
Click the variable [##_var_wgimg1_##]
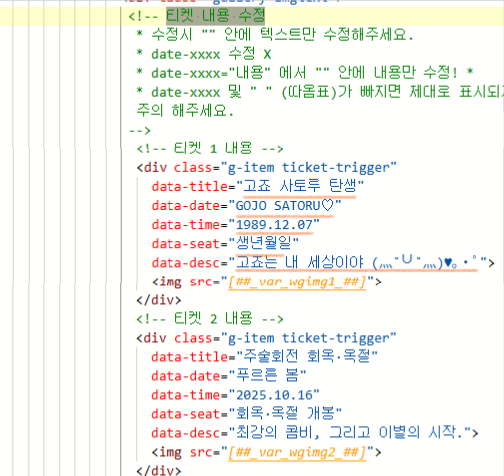(297, 282)
